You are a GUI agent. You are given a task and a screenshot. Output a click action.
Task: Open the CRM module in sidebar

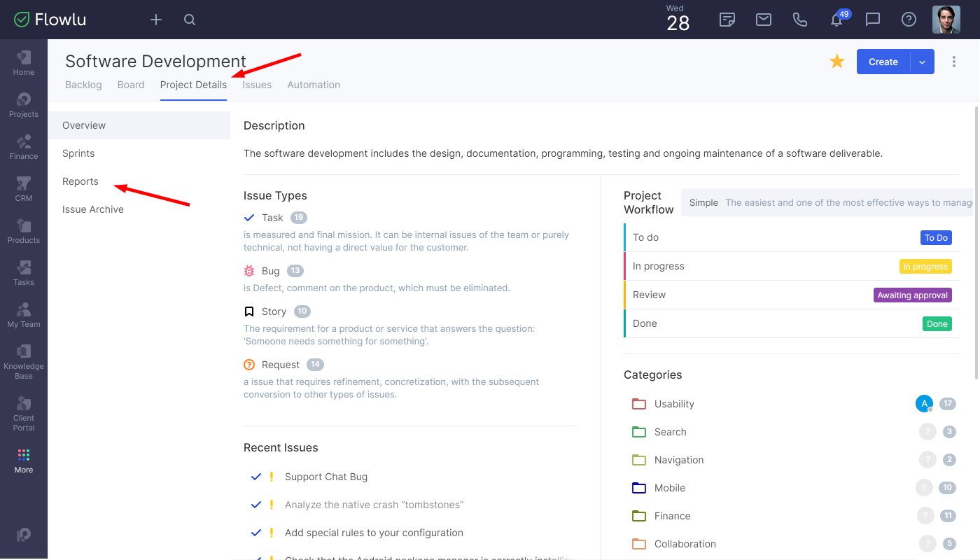[x=24, y=189]
